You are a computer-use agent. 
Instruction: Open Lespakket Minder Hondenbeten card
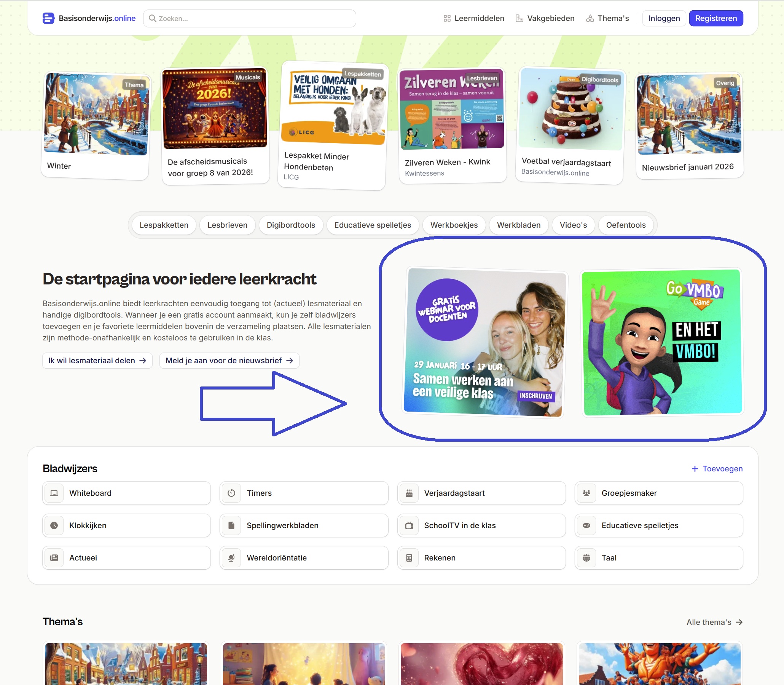pyautogui.click(x=332, y=125)
